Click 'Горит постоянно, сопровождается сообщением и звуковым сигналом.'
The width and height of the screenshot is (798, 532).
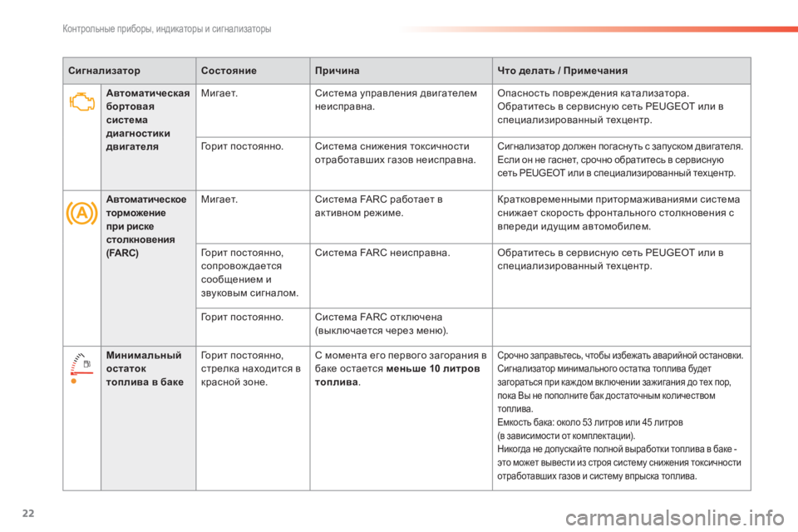click(249, 273)
